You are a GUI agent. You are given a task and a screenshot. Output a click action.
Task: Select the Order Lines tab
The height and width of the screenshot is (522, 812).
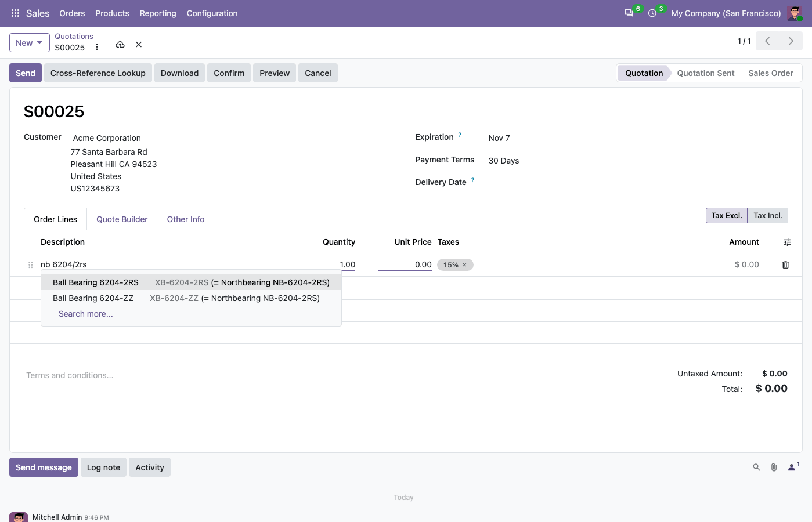(x=55, y=219)
